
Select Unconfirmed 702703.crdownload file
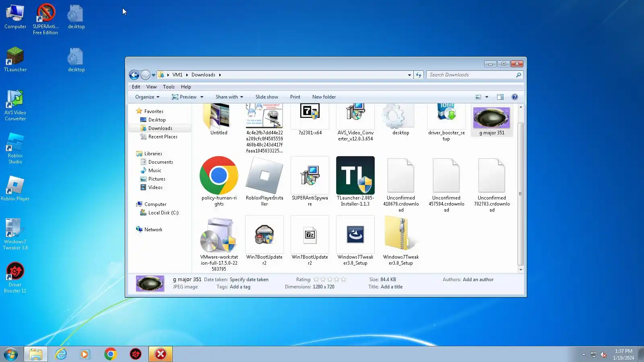[x=492, y=185]
